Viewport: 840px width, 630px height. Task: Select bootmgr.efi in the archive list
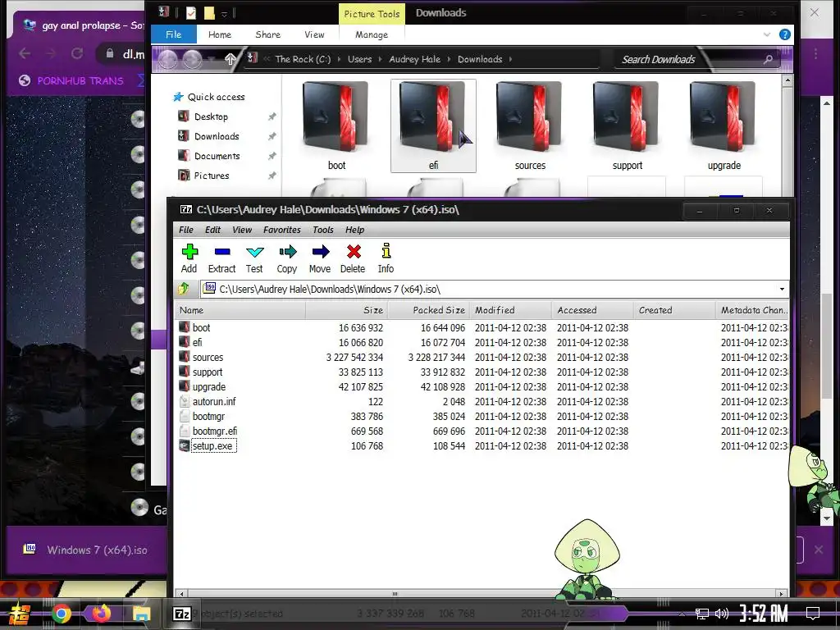(x=482, y=431)
